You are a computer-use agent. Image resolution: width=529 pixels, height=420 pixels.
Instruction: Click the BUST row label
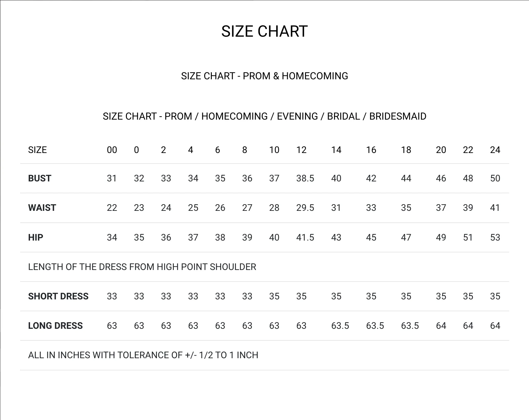click(40, 178)
